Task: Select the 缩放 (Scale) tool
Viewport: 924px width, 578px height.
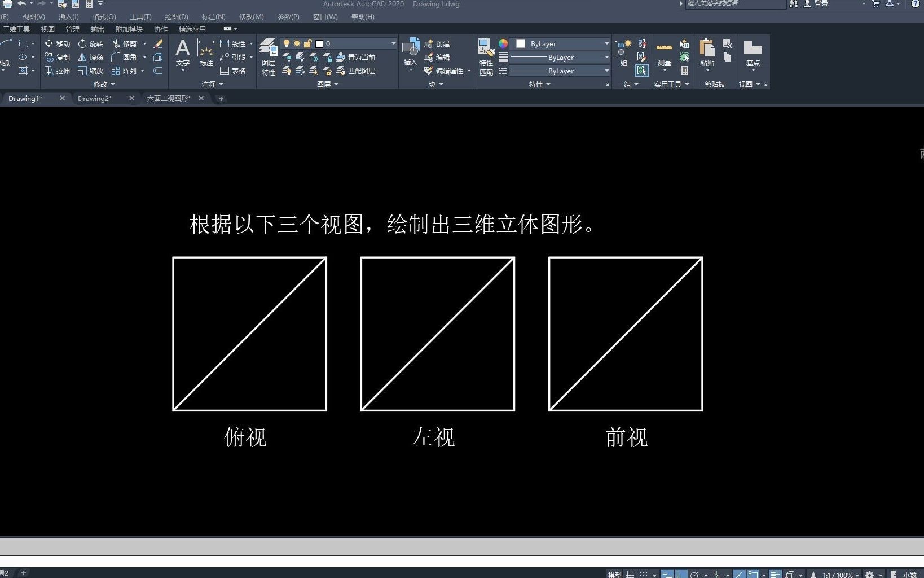Action: click(x=91, y=71)
